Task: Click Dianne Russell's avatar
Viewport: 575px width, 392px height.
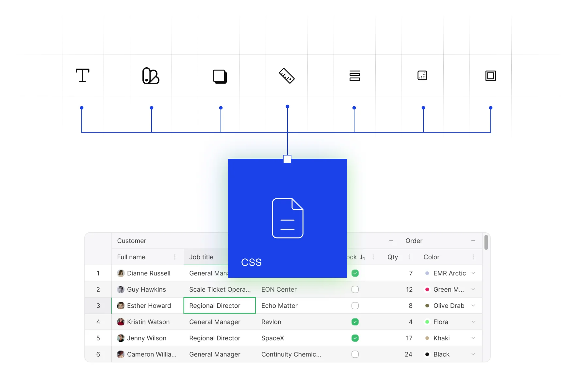Action: coord(121,273)
